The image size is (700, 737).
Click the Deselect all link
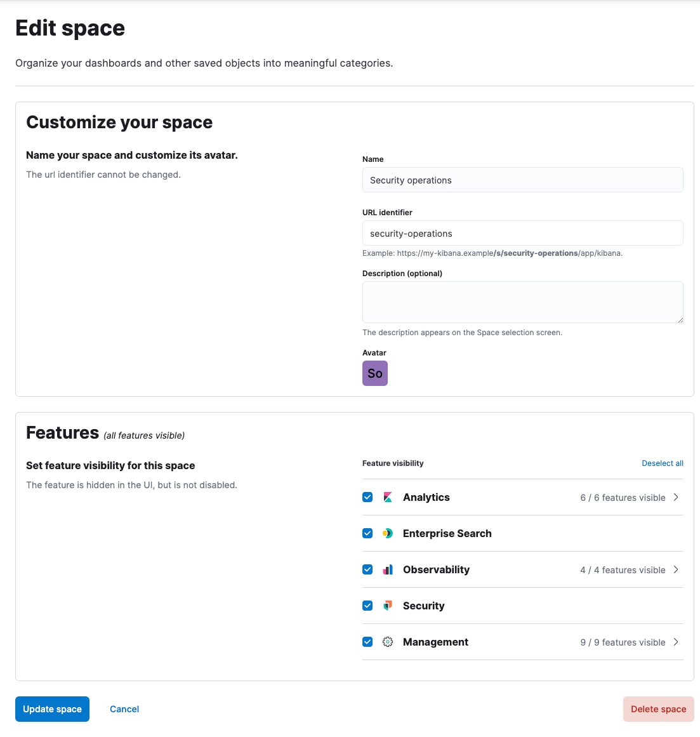662,463
